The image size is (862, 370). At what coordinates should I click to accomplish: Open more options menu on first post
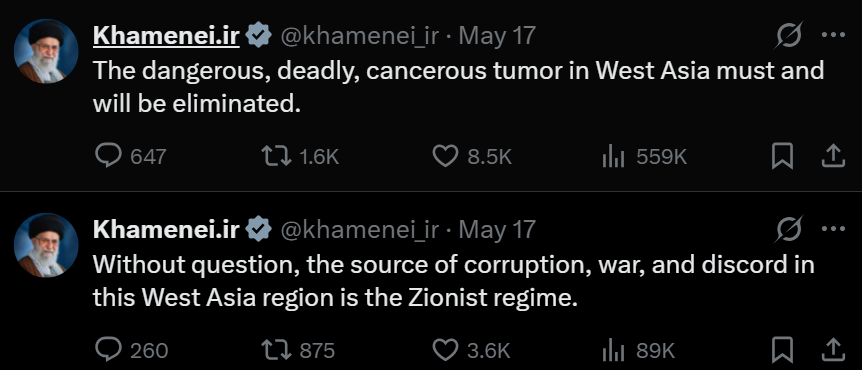833,35
